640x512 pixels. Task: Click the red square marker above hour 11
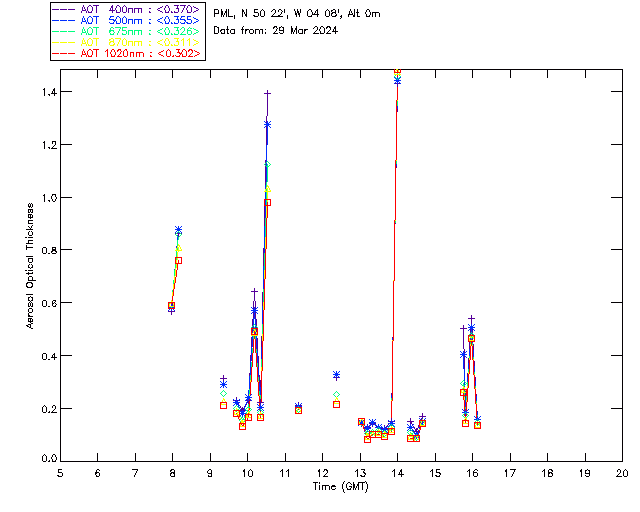tap(298, 410)
